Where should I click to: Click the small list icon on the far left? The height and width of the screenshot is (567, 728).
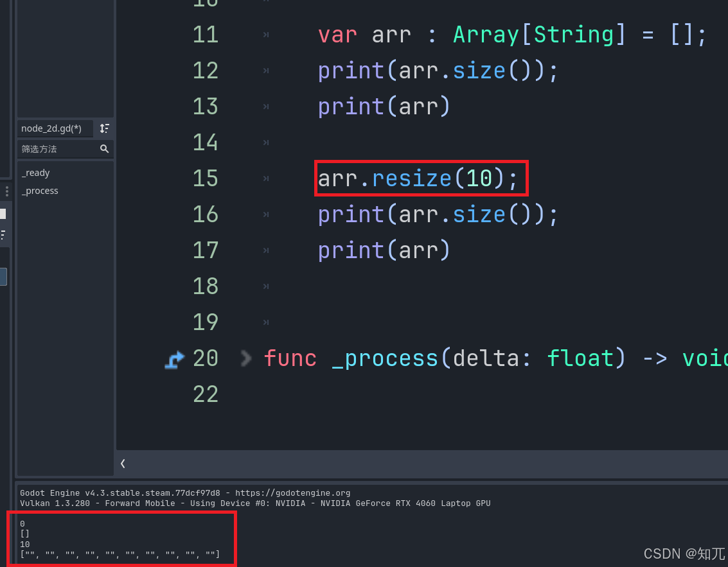pyautogui.click(x=3, y=234)
